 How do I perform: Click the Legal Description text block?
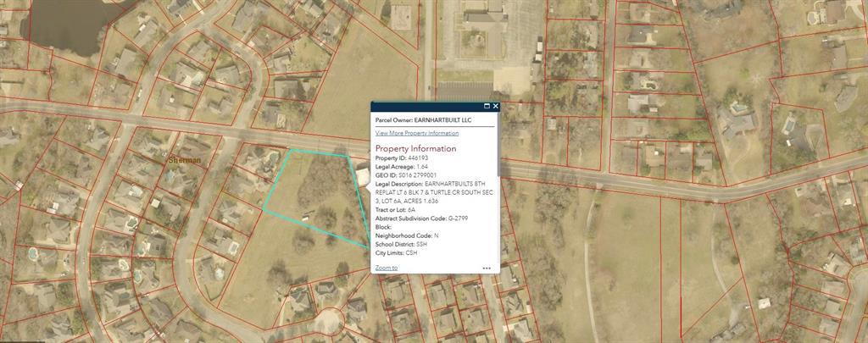coord(434,192)
